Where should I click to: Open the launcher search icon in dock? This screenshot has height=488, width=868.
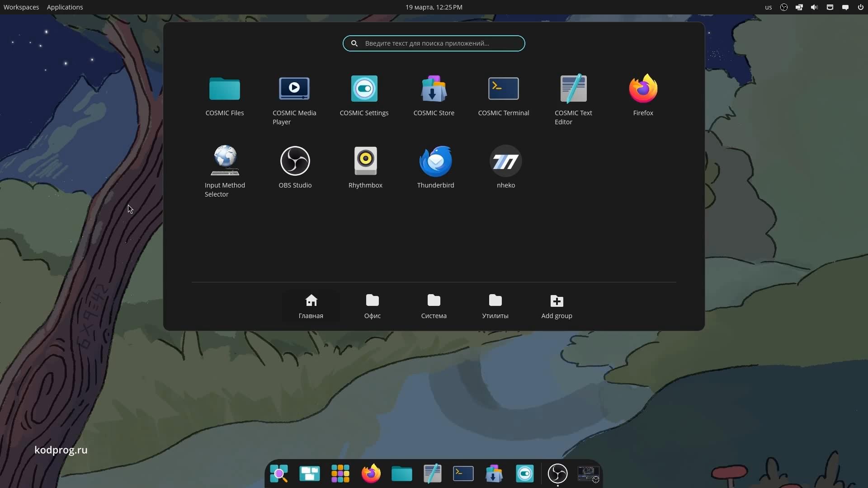(279, 474)
